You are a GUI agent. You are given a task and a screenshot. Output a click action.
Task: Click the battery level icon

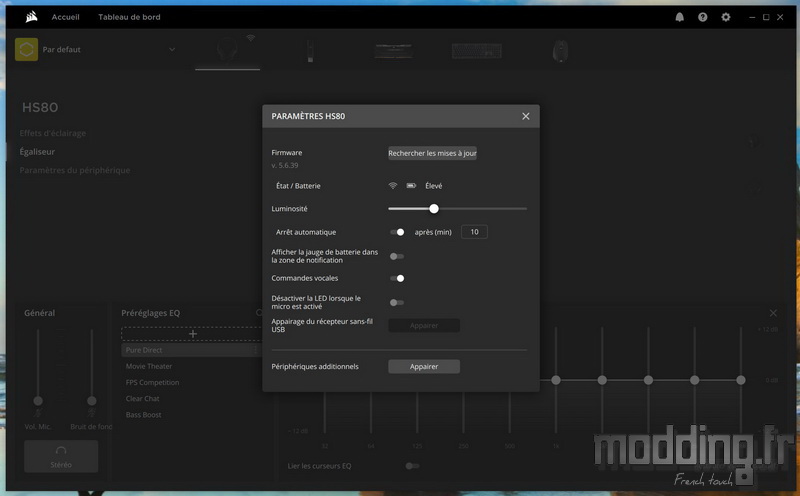click(x=411, y=186)
